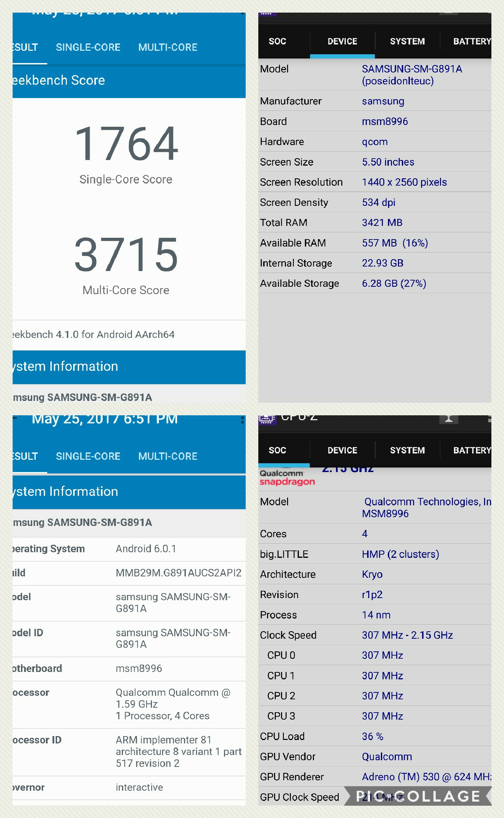The image size is (504, 818).
Task: Tap Clock Speed '307 MHz - 2.15 GHz'
Action: point(407,635)
